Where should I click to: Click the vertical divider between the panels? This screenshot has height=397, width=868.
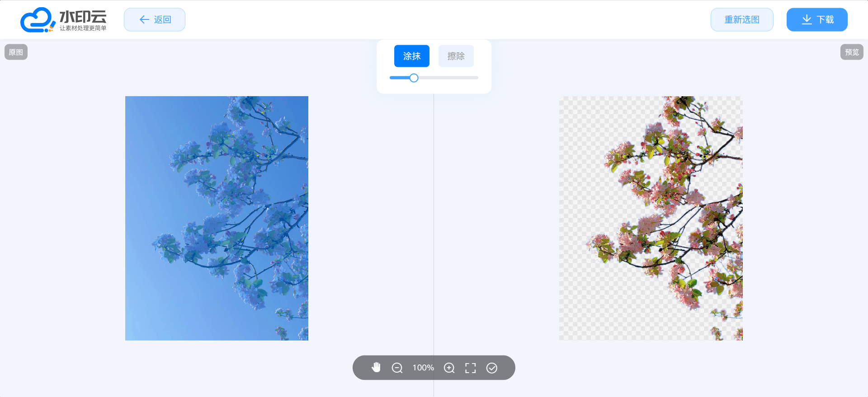(434, 226)
